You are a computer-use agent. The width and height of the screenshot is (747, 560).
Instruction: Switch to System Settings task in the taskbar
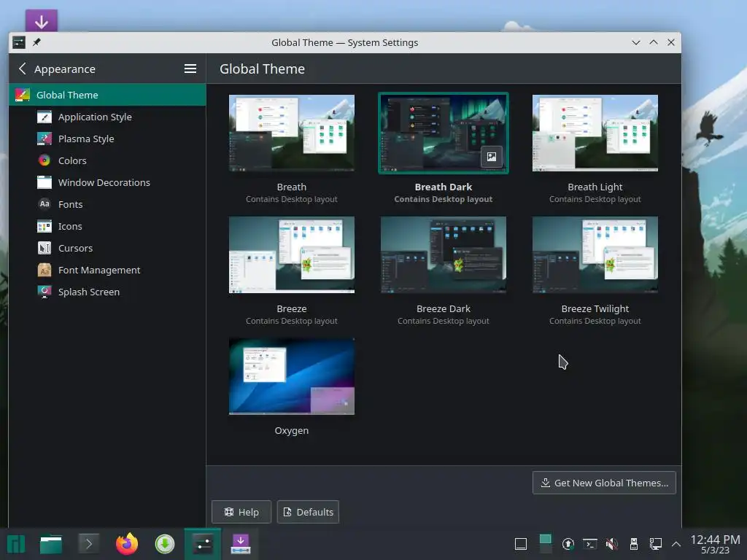click(x=203, y=544)
